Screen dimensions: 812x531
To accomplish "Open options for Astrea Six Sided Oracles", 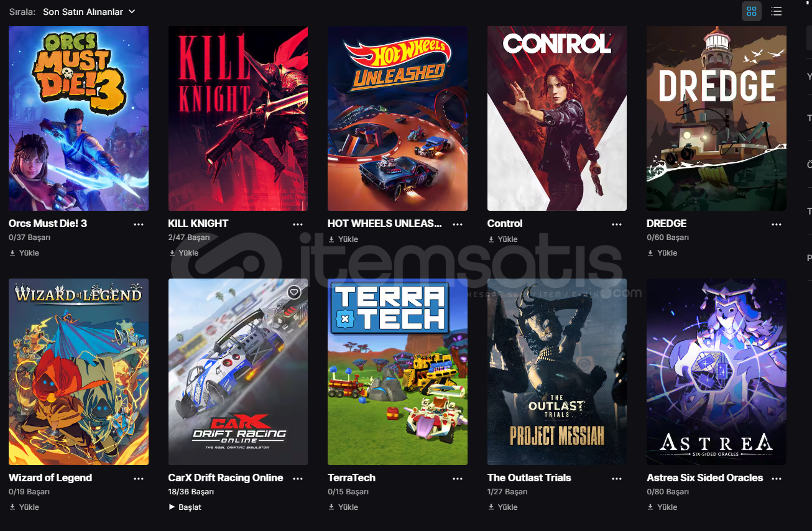I will [777, 479].
